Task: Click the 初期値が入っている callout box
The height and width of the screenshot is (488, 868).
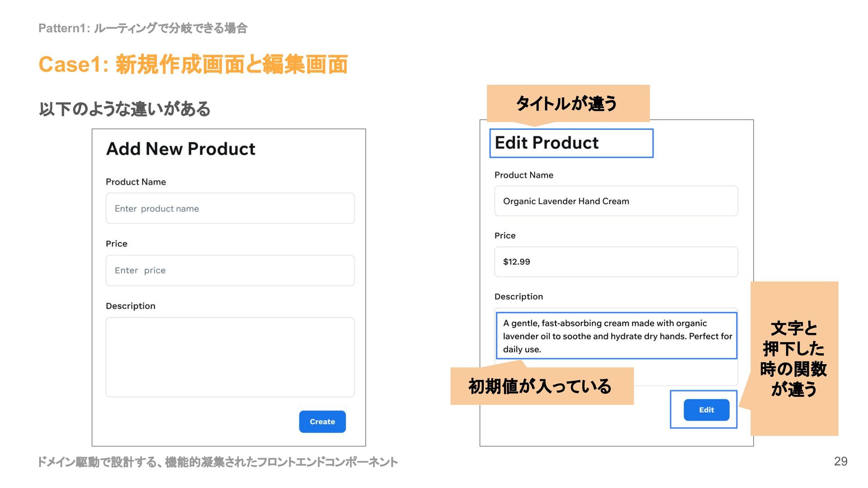Action: pos(542,386)
